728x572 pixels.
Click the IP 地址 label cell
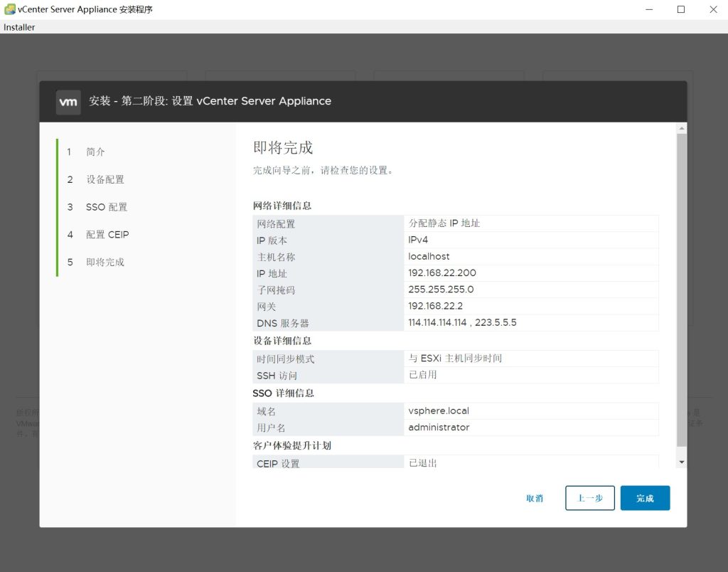point(328,273)
